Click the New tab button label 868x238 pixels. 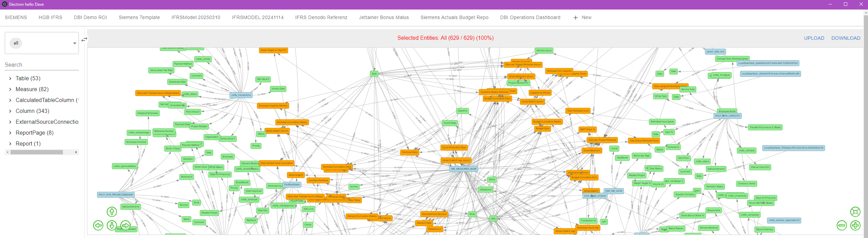(586, 17)
